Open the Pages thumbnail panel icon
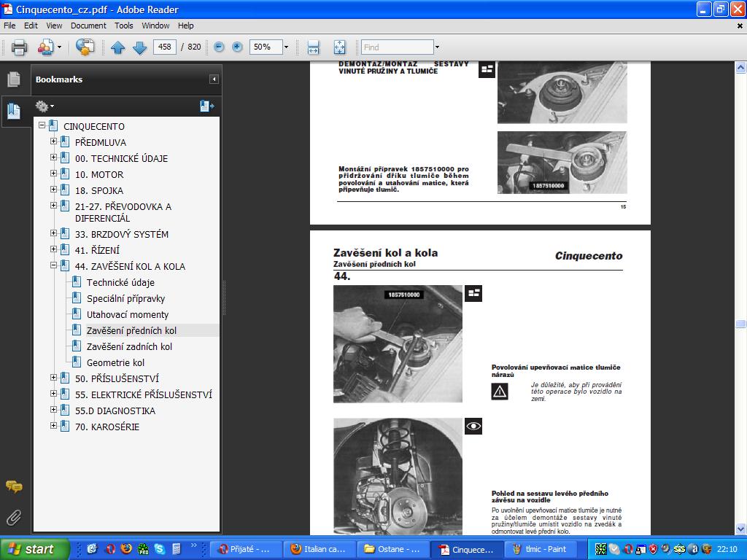 pyautogui.click(x=13, y=79)
